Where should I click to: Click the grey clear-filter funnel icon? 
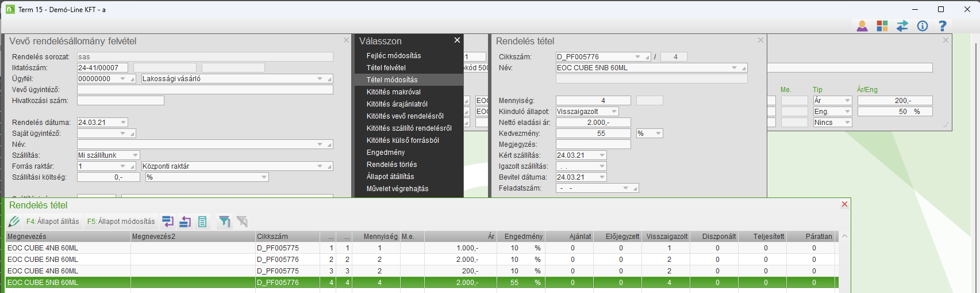(242, 222)
